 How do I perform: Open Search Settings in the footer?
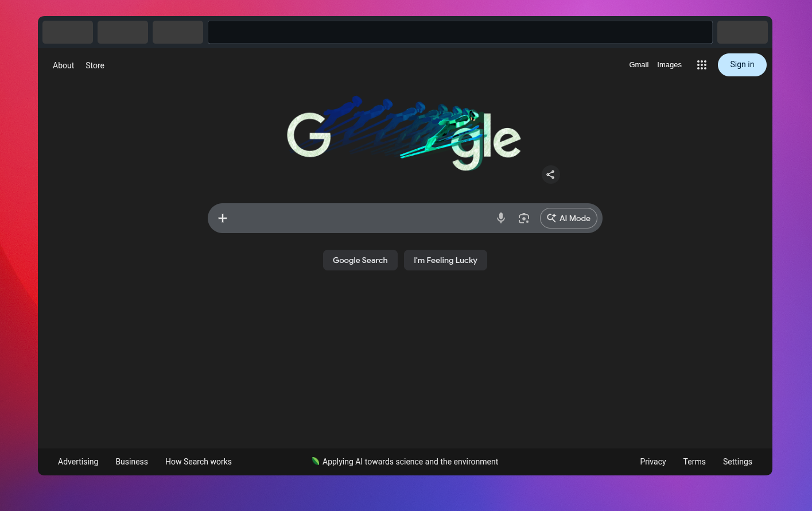pos(737,462)
